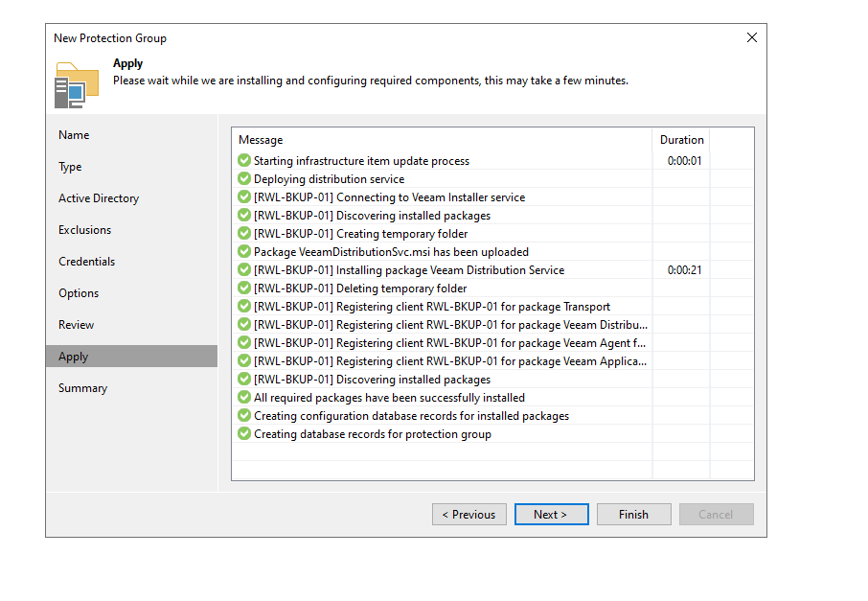Click check icon for package Veeam Distribu... row
Viewport: 868px width, 601px height.
click(244, 325)
